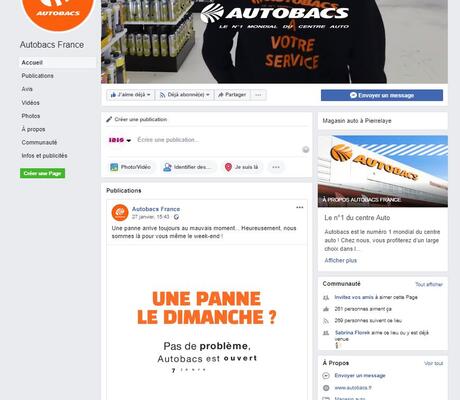Screen dimensions: 460x400
Task: Expand description with Afficher plus
Action: pyautogui.click(x=340, y=260)
